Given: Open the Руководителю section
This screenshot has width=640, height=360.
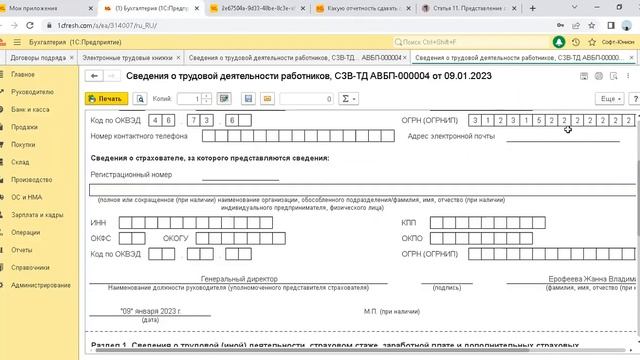Looking at the screenshot, I should (32, 92).
